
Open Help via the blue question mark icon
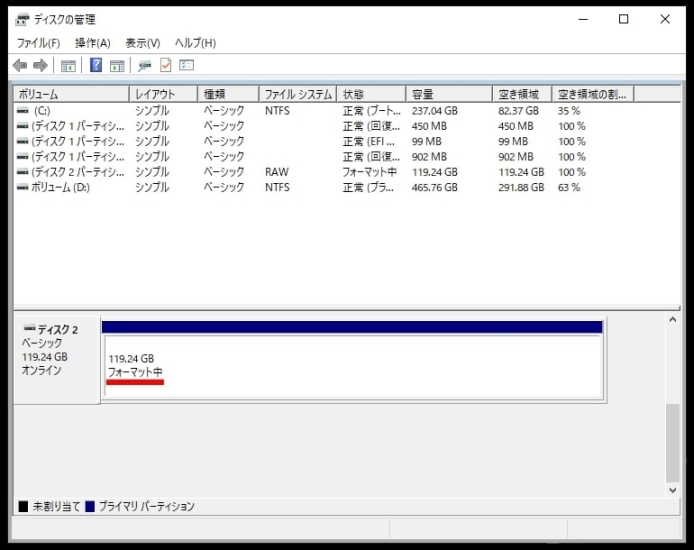96,65
